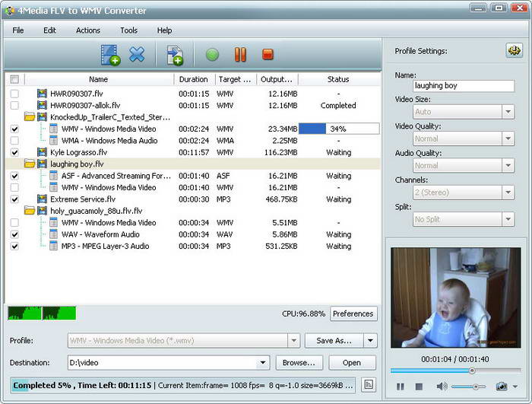Click the film icon of HWR090307.flv
The height and width of the screenshot is (404, 532).
(x=42, y=94)
